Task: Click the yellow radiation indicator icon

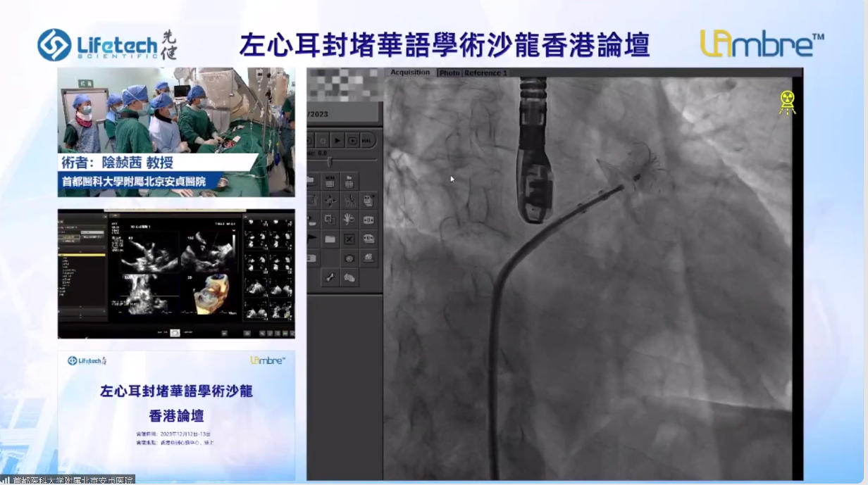Action: 787,102
